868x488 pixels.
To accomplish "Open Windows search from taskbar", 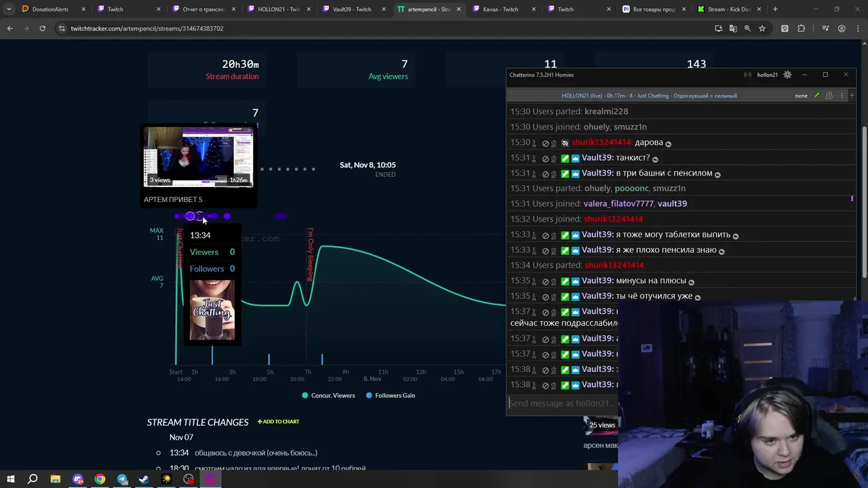I will 33,479.
